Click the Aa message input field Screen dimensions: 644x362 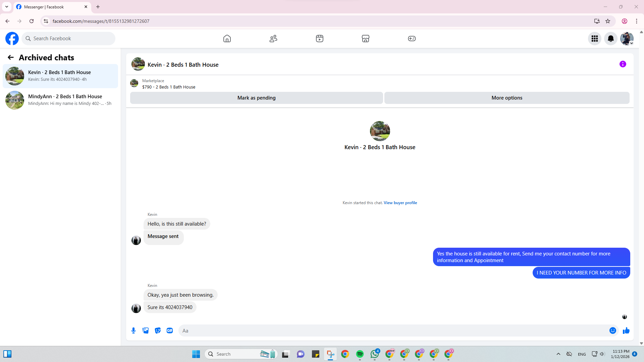click(392, 330)
